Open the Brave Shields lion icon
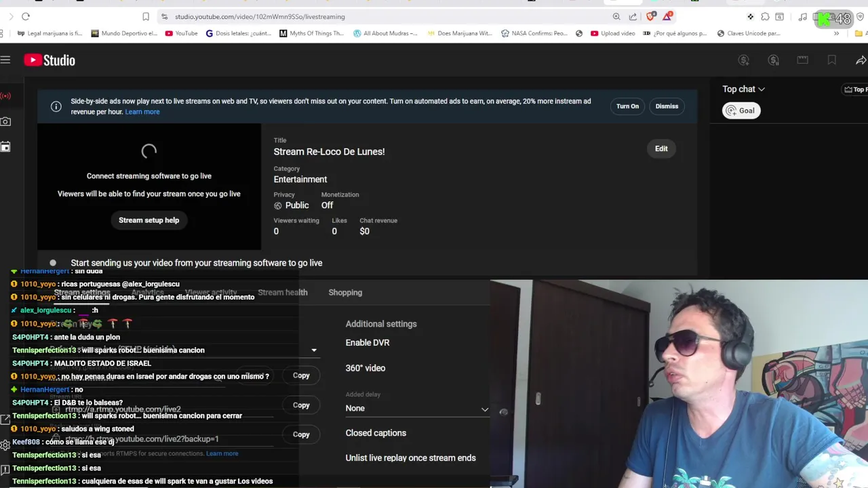Viewport: 868px width, 488px height. pyautogui.click(x=651, y=16)
